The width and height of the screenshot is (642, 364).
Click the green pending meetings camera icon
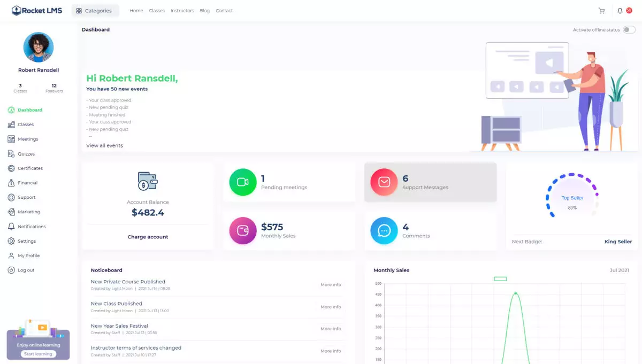pos(243,182)
